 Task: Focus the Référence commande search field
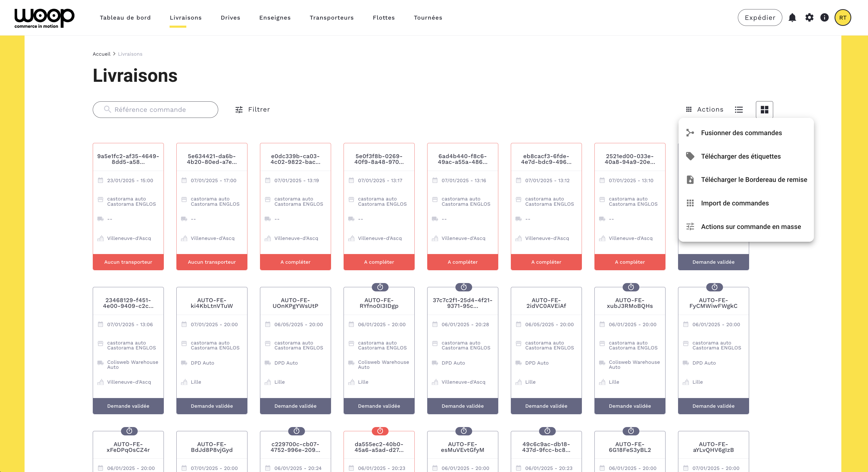click(155, 110)
